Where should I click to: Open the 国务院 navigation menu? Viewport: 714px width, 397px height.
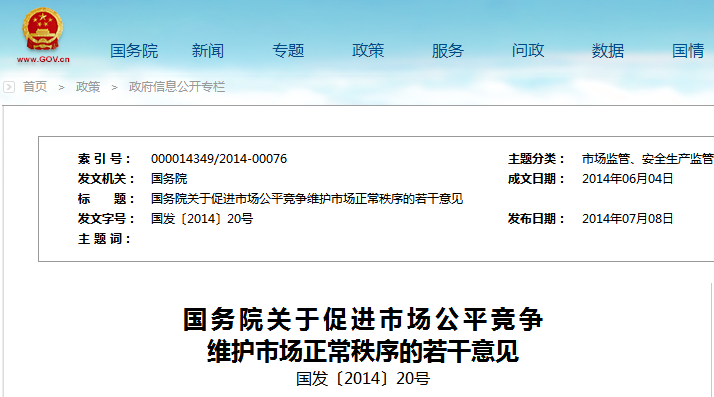[x=134, y=51]
